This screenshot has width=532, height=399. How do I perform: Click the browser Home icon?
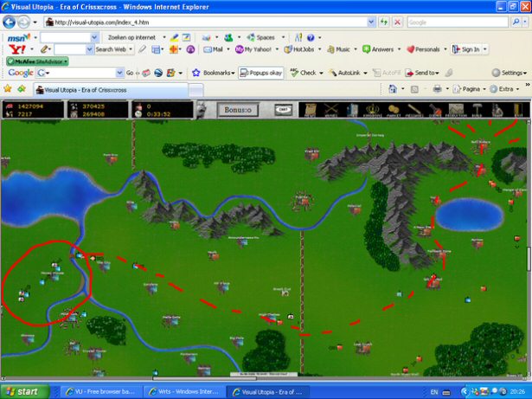[x=393, y=89]
